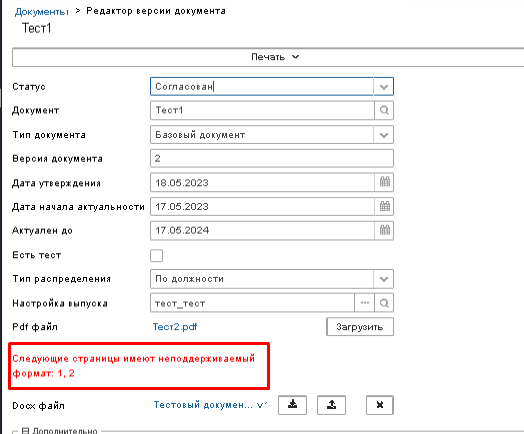Open calendar for Актуален до

384,230
